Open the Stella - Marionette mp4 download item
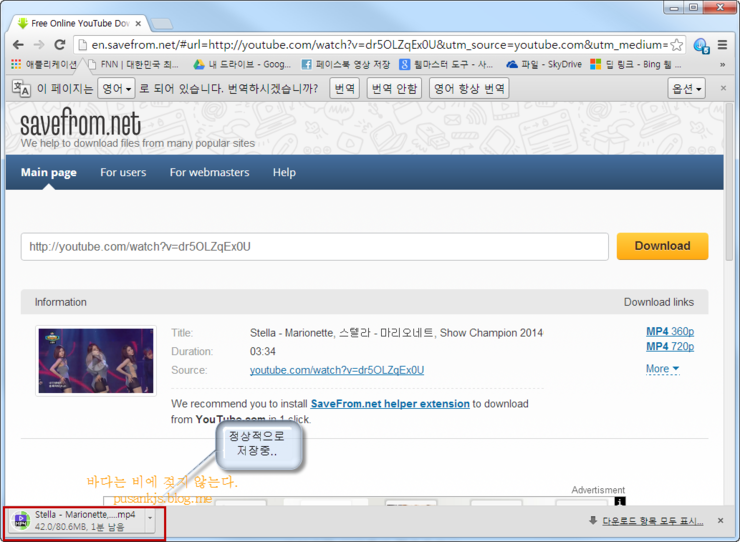Screen dimensions: 740x542 (x=76, y=521)
